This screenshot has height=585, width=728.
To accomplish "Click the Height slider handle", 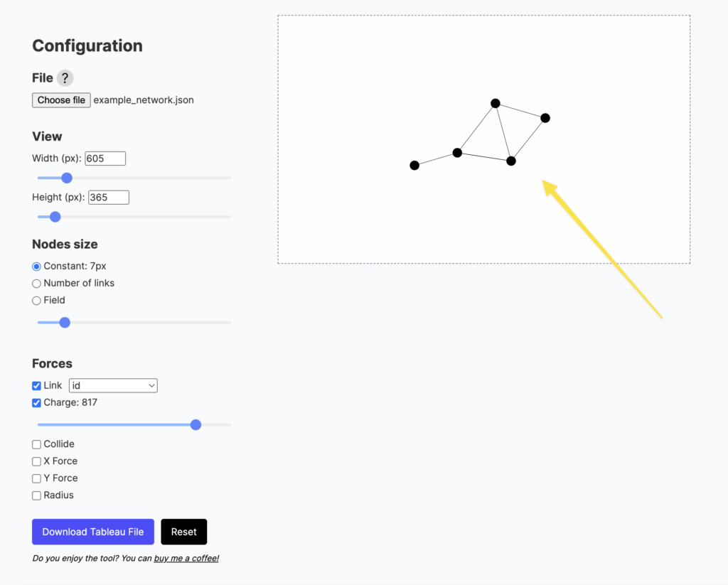I will pyautogui.click(x=55, y=217).
